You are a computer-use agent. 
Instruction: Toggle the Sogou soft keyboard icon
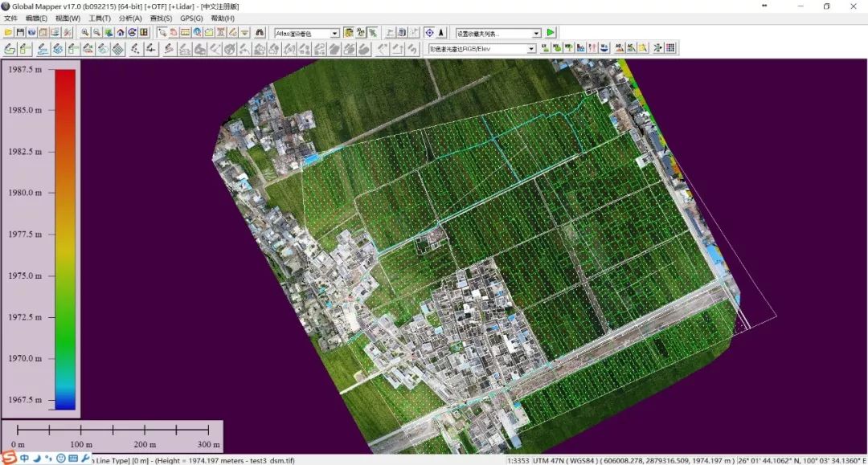click(73, 459)
